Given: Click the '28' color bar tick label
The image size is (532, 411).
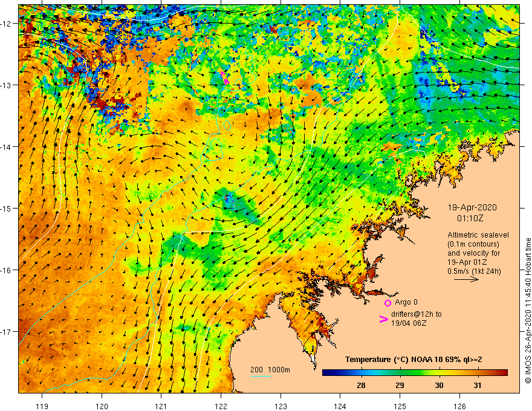Looking at the screenshot, I should 361,385.
